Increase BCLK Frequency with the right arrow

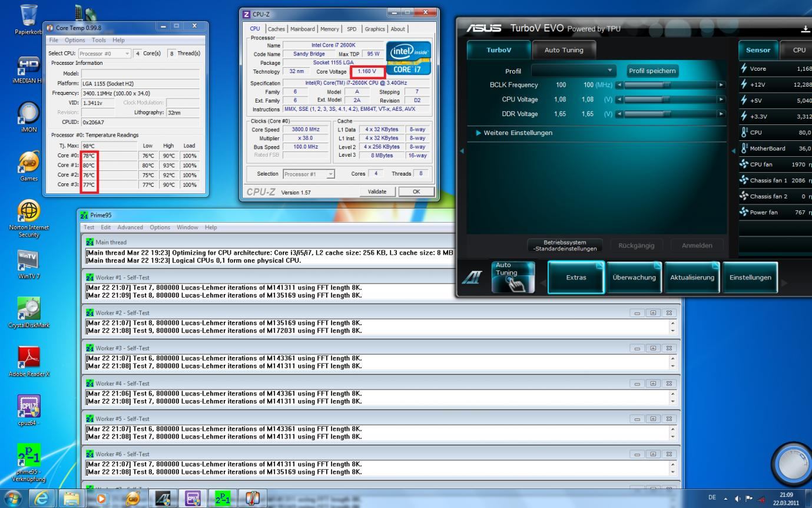pos(721,85)
